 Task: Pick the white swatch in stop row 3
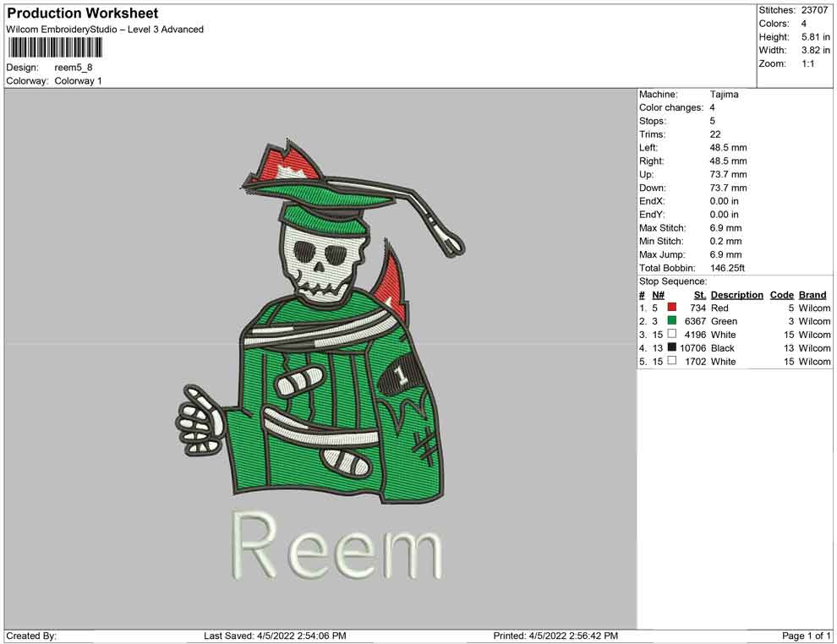pyautogui.click(x=672, y=335)
